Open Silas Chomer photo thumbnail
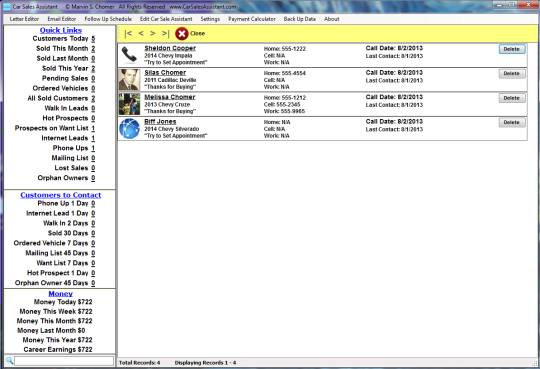Image resolution: width=540 pixels, height=369 pixels. [129, 80]
